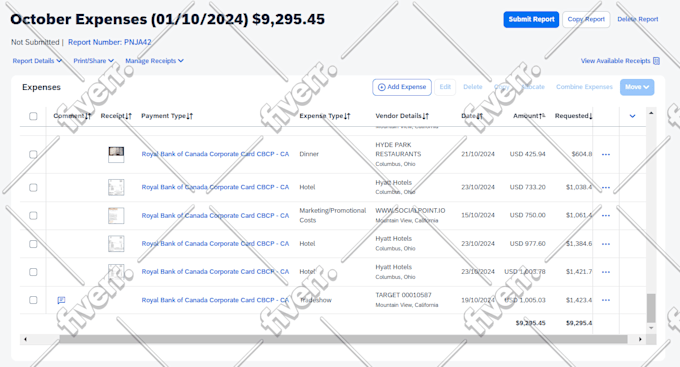Open Report Number PNJA42 link

point(110,42)
